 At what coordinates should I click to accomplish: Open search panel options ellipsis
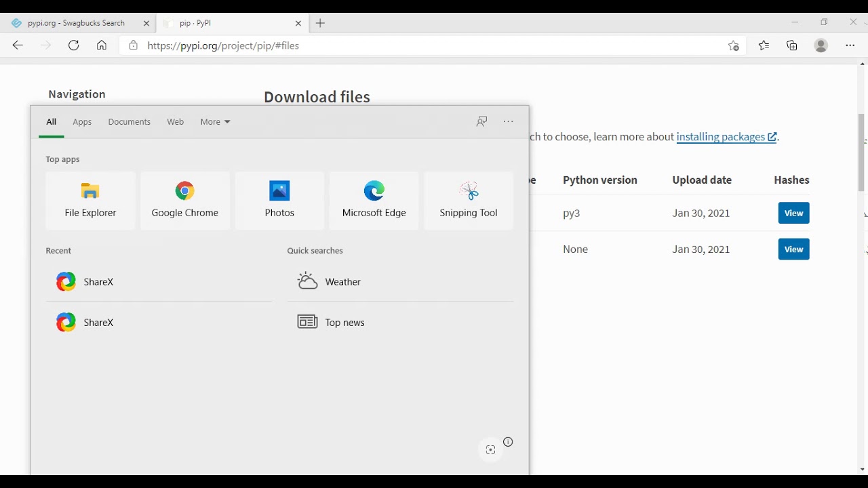(x=509, y=122)
